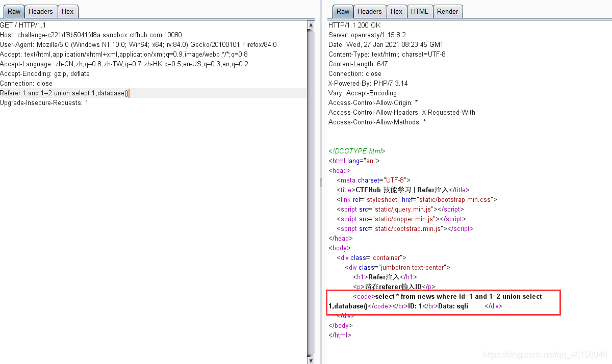Click the meta charset="UTF-8" line

coord(373,180)
